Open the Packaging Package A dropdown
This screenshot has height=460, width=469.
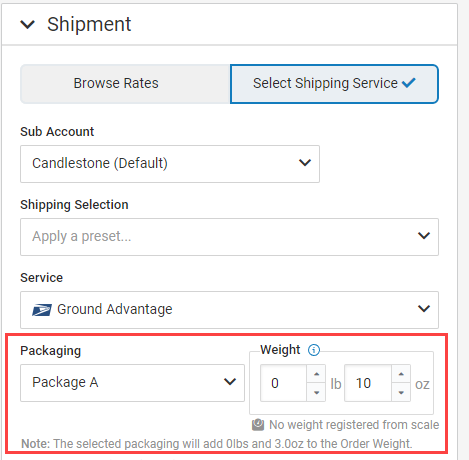[132, 383]
